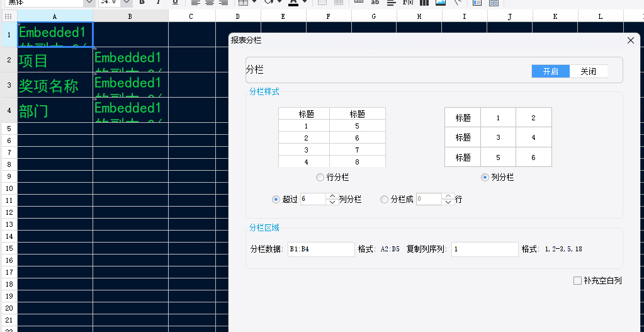Expand the font color dropdown arrow
The image size is (644, 332).
click(x=304, y=2)
